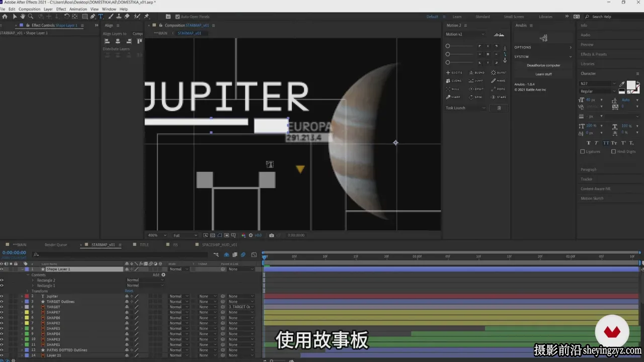644x362 pixels.
Task: Click the Motion v2 ROPE tool
Action: pyautogui.click(x=499, y=88)
